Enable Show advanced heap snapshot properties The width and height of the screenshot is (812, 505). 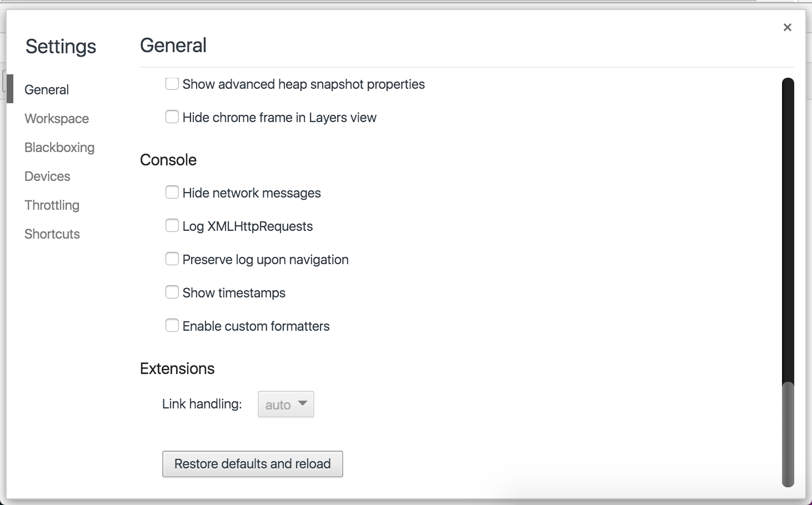[172, 84]
